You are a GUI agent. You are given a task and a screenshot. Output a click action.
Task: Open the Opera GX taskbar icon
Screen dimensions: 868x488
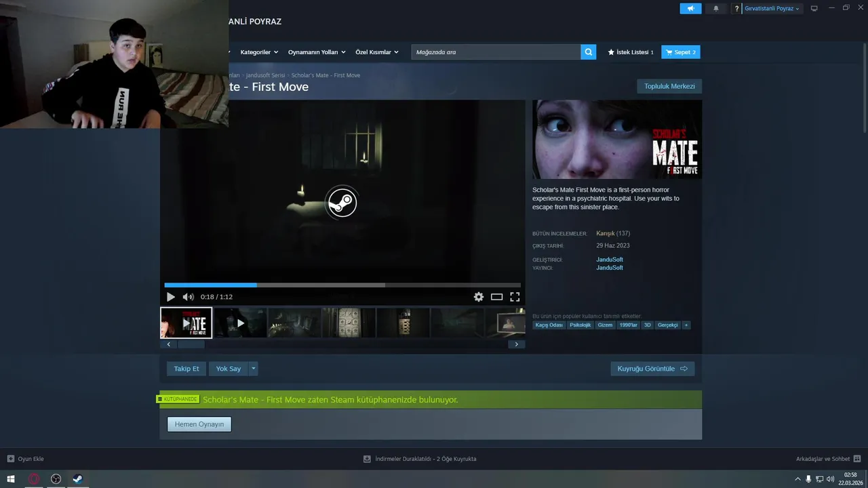click(x=33, y=479)
